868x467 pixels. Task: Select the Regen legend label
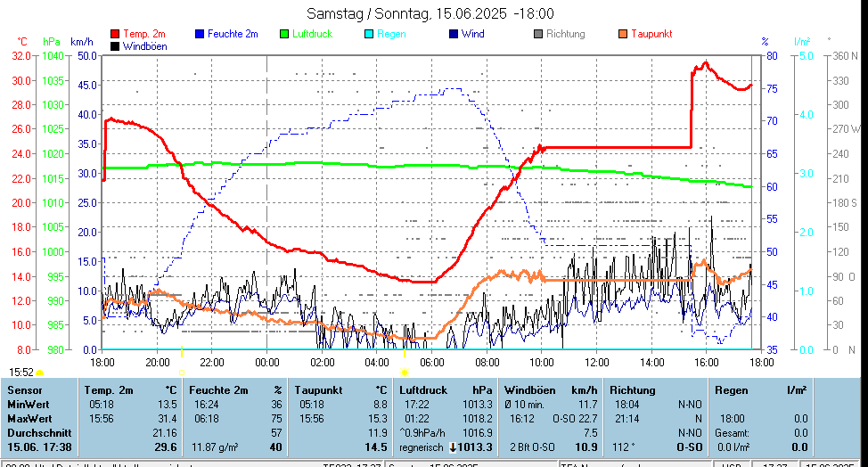(391, 34)
